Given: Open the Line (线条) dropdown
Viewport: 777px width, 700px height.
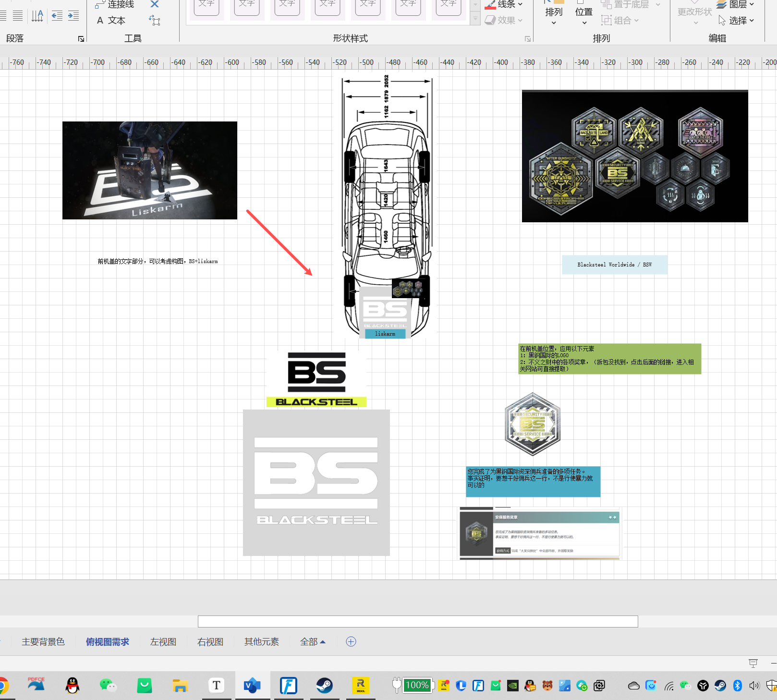Looking at the screenshot, I should pos(504,4).
